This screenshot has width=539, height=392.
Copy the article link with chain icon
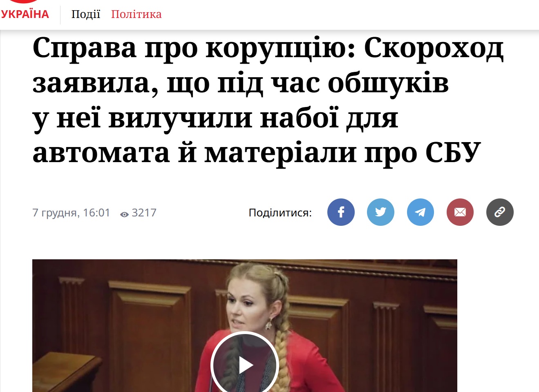(x=500, y=212)
